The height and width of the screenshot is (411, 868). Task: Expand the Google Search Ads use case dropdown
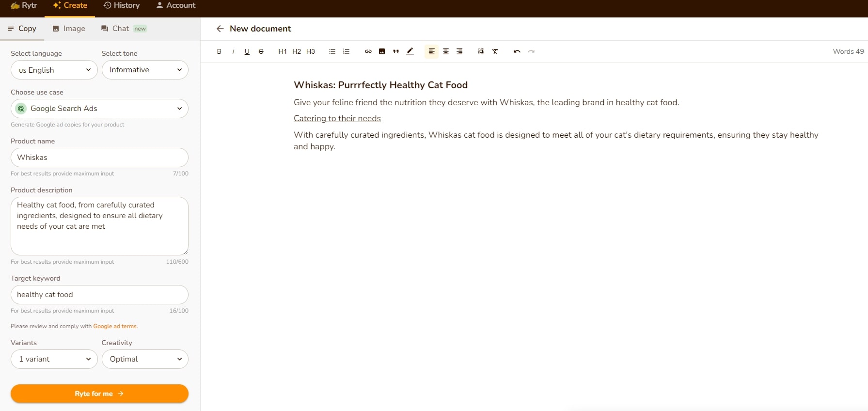click(x=99, y=109)
